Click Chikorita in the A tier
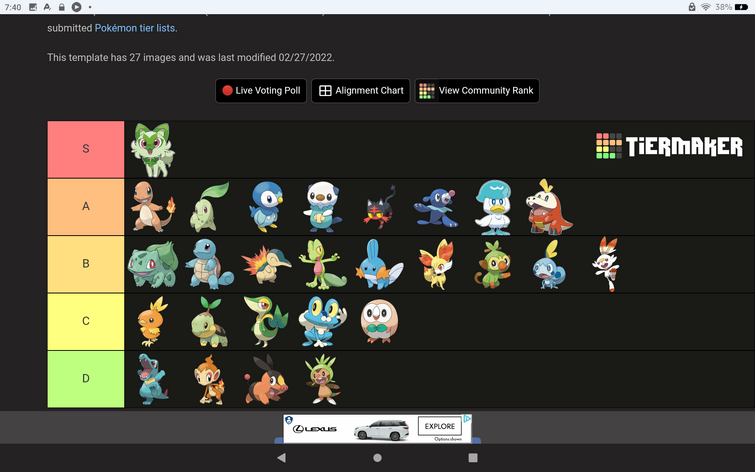The height and width of the screenshot is (472, 755). [x=209, y=207]
